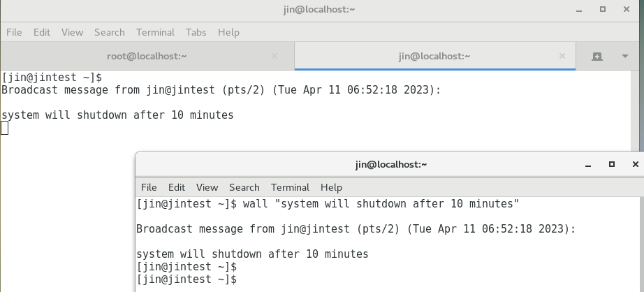Maximize the front terminal window
644x292 pixels.
612,164
